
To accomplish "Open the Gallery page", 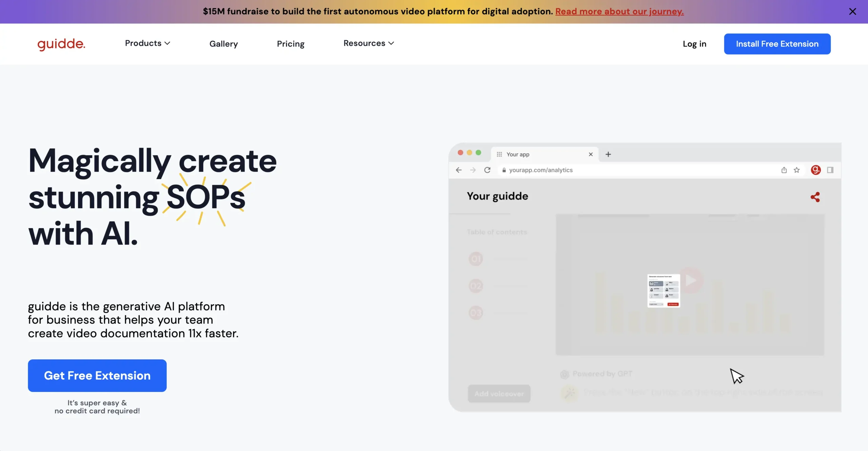I will tap(223, 44).
